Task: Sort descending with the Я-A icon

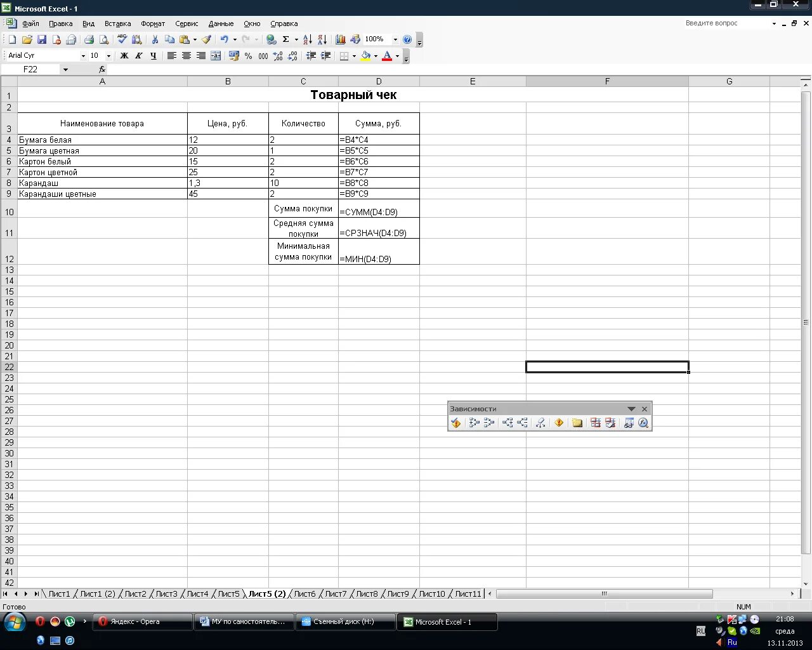Action: click(x=322, y=39)
